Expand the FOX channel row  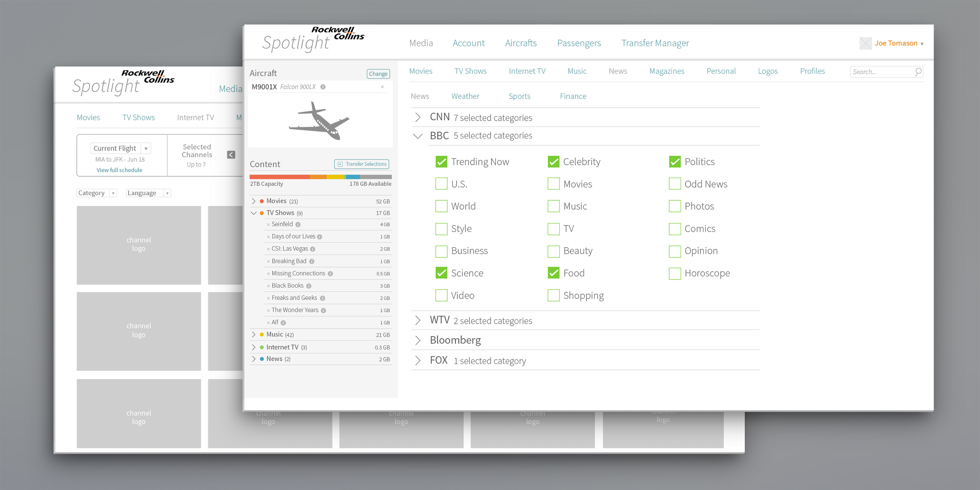point(418,360)
